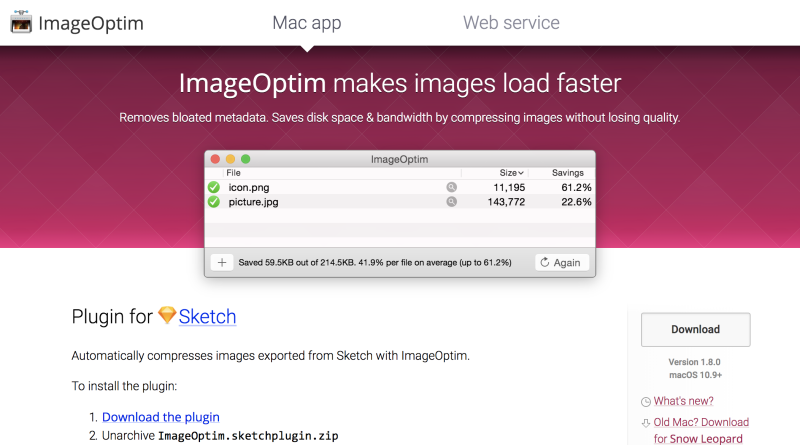Image resolution: width=800 pixels, height=445 pixels.
Task: Click the green checkmark beside icon.png
Action: [214, 187]
